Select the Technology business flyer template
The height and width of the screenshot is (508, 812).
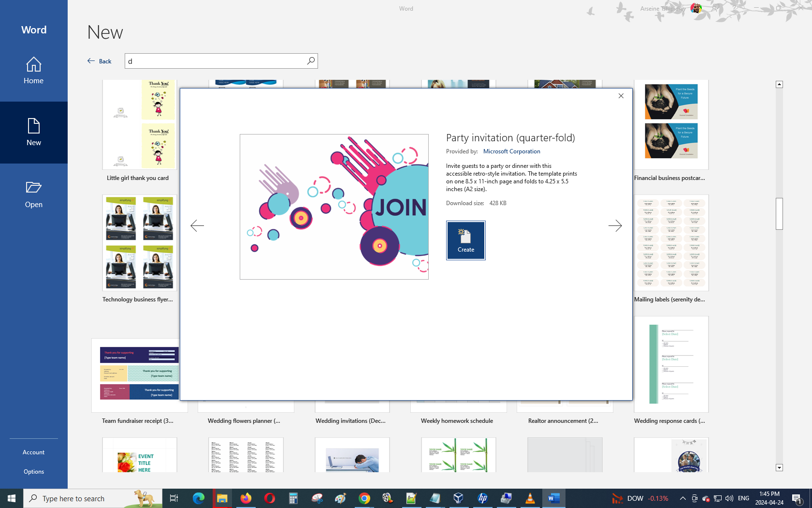(x=139, y=243)
